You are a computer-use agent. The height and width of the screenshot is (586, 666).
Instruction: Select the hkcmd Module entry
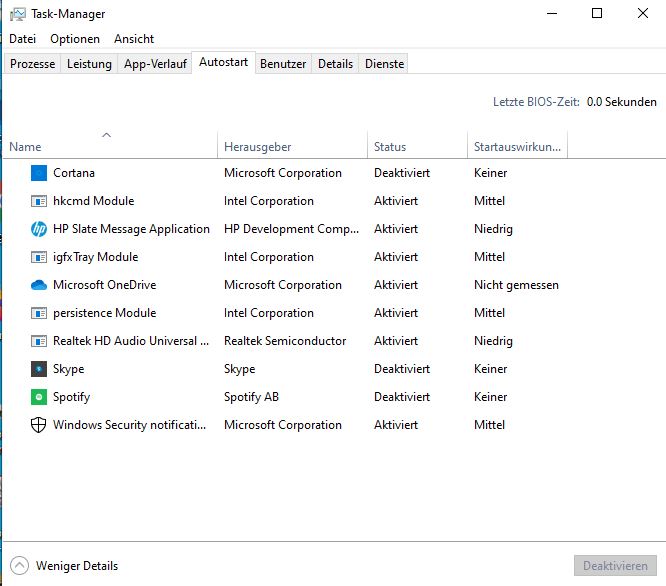93,201
